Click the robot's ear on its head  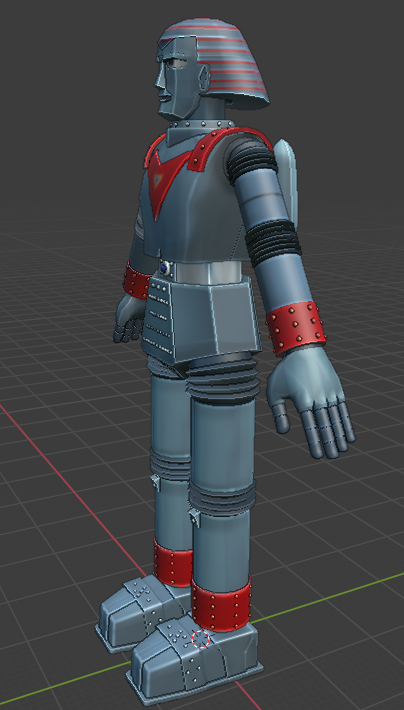coord(203,80)
